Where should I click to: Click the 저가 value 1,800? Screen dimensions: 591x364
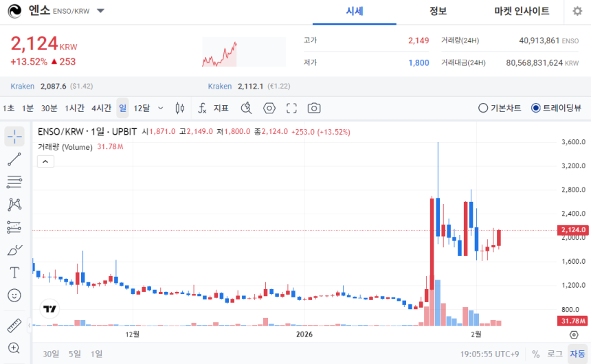[x=419, y=63]
